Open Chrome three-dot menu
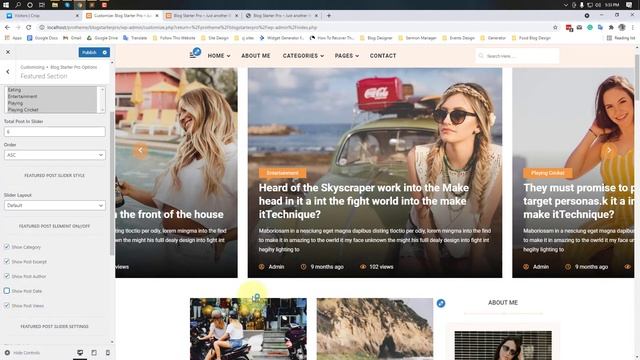This screenshot has height=360, width=640. pos(633,27)
